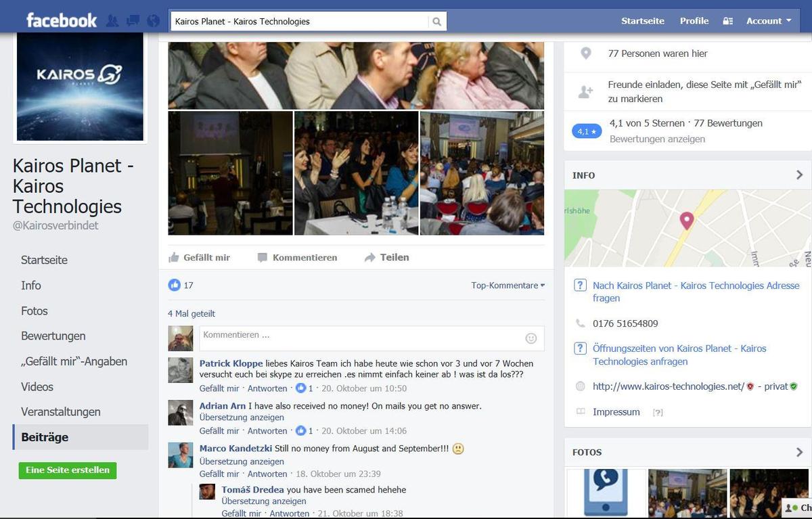Open notifications globe icon
Viewport: 812px width, 519px height.
[x=154, y=21]
